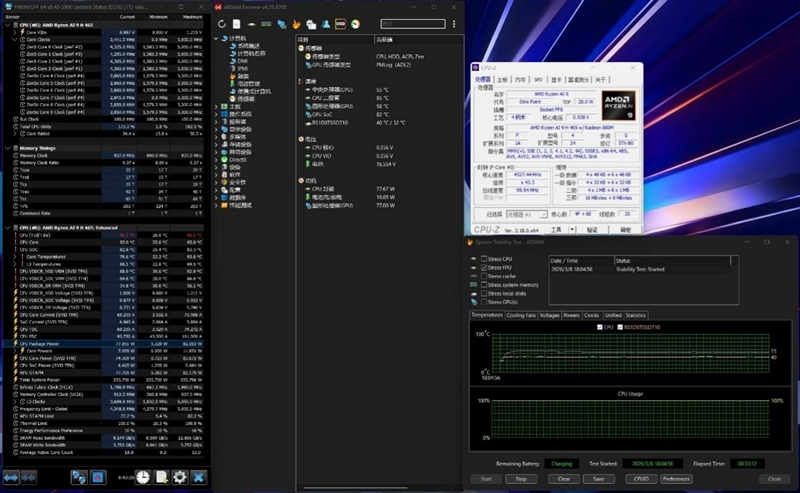The height and width of the screenshot is (493, 800).
Task: Click the orange OSD toolbar icon in AIDA64
Action: coord(340,24)
